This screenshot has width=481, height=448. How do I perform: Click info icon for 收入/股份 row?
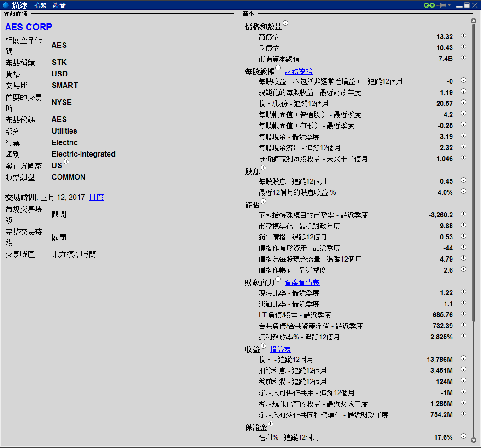click(x=464, y=103)
